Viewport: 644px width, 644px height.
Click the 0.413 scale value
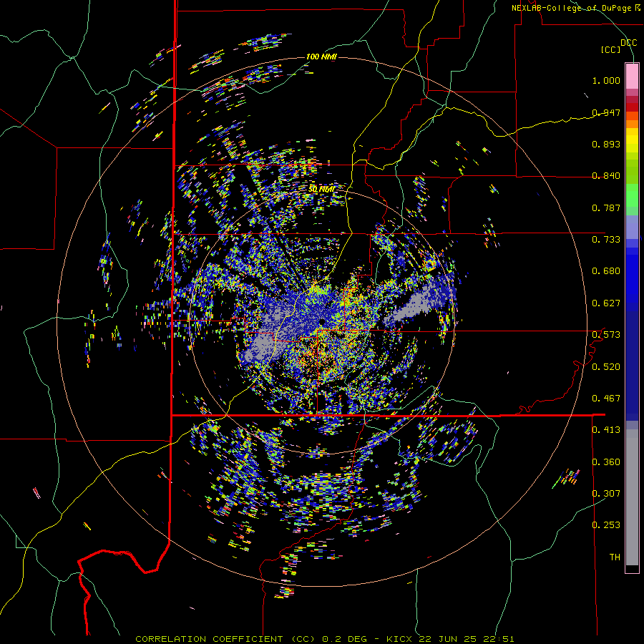pyautogui.click(x=606, y=430)
